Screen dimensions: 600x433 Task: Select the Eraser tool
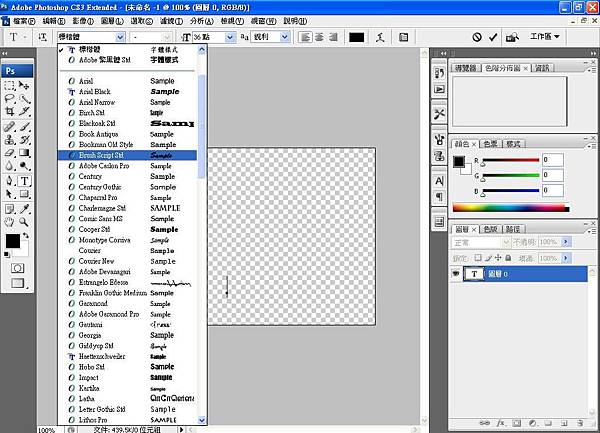point(10,153)
